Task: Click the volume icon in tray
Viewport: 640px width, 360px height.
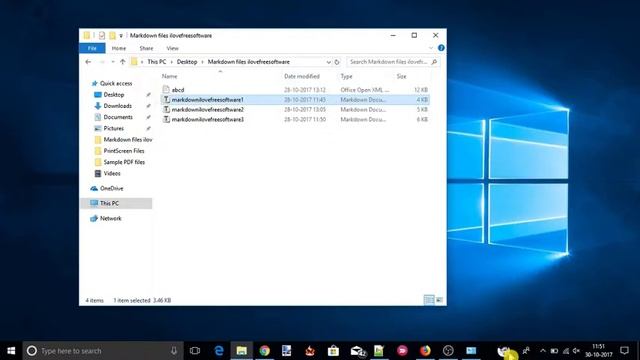Action: [576, 351]
